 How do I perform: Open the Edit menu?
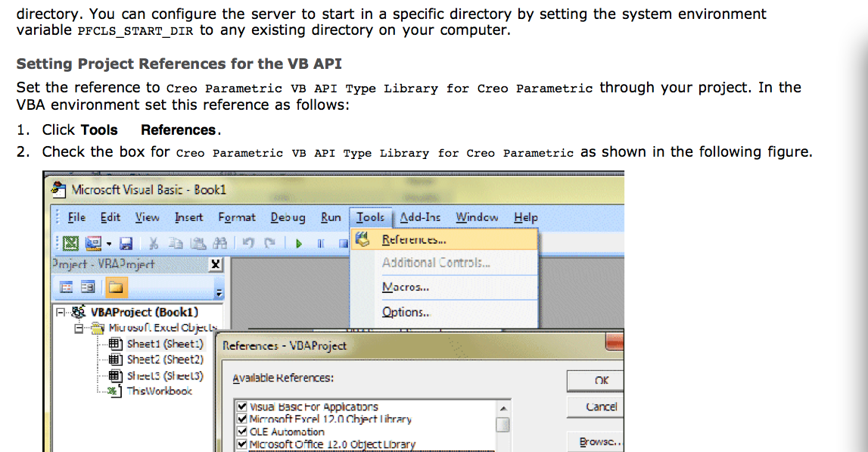[x=110, y=217]
